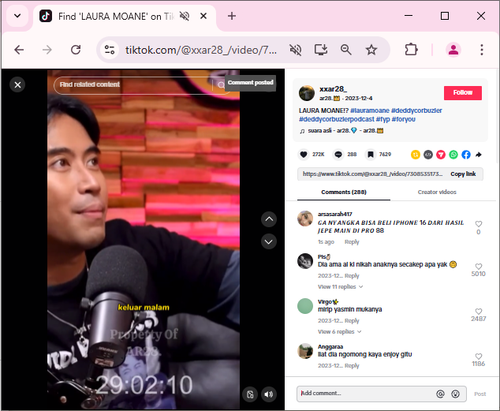Open emoji picker in comment box
This screenshot has height=411, width=500.
pos(455,394)
